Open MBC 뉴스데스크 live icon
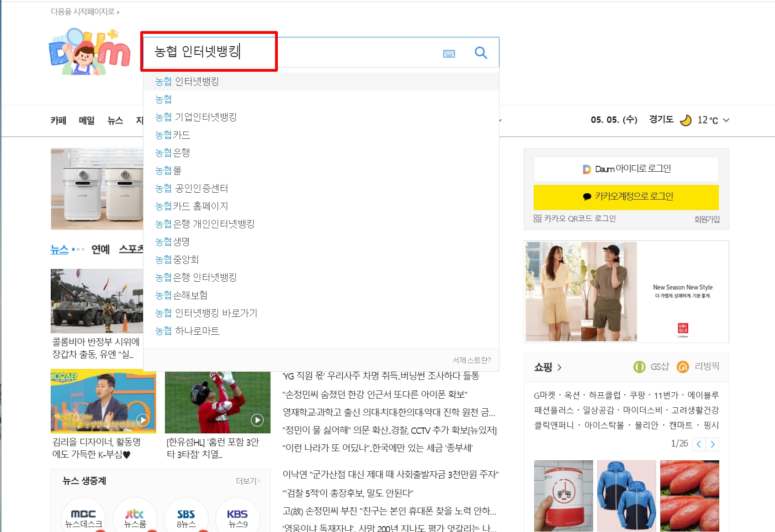The width and height of the screenshot is (775, 532). click(84, 515)
